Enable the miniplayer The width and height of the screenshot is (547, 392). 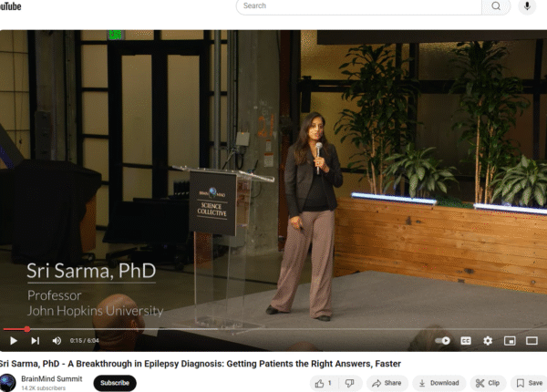510,341
